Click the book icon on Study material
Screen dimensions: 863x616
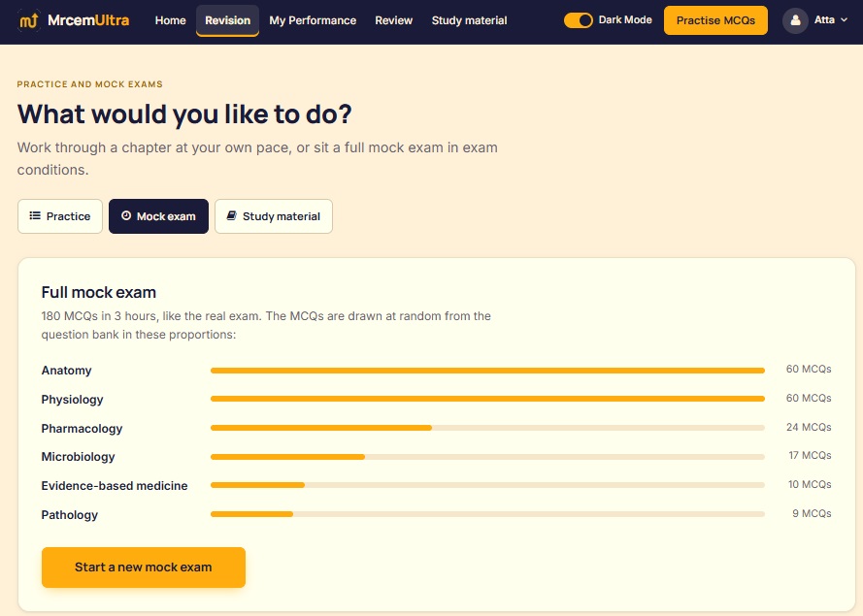232,215
